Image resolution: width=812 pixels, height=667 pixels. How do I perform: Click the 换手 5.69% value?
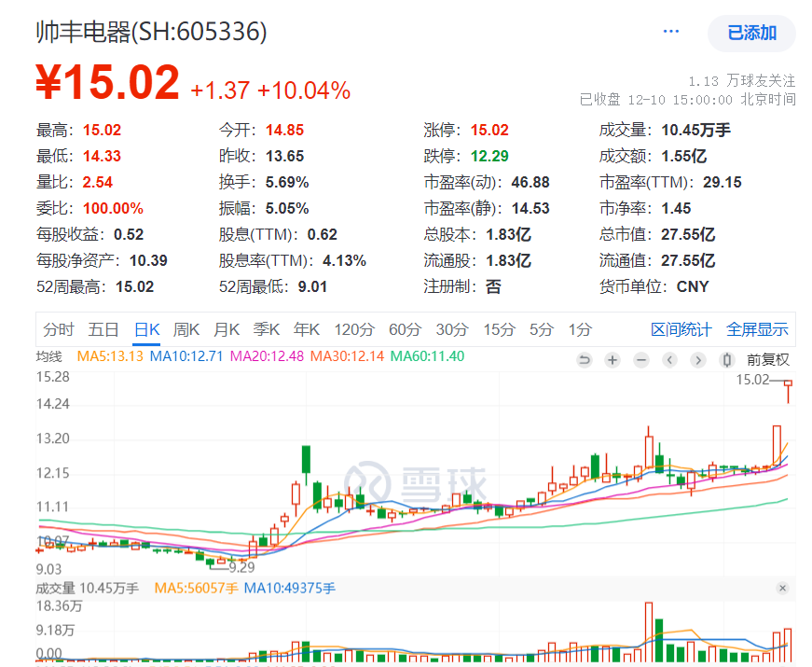pos(287,183)
